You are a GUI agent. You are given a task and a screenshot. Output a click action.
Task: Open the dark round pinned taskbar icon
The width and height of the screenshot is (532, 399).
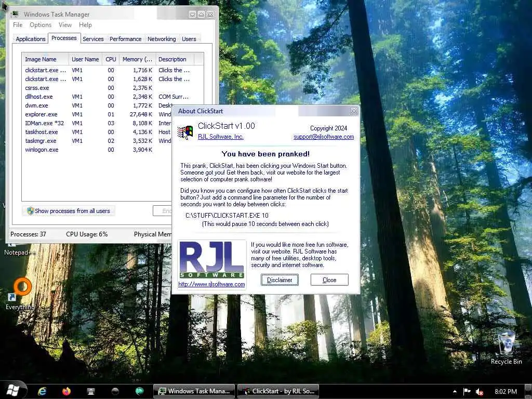pos(115,391)
